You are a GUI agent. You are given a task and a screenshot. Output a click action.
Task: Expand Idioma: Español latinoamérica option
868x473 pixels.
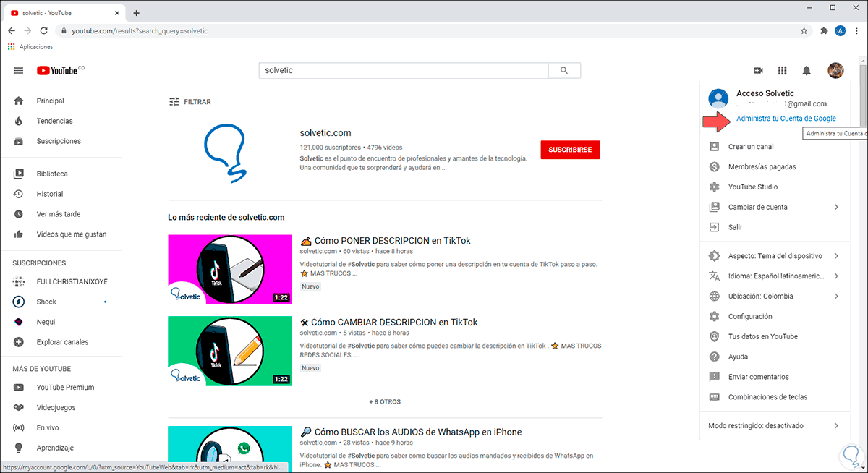[775, 276]
